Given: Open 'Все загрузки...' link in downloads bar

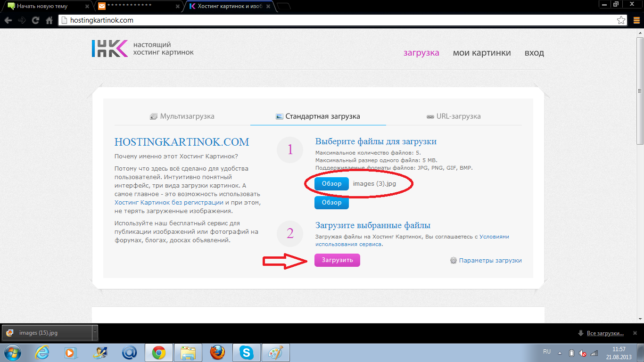Looking at the screenshot, I should pyautogui.click(x=605, y=333).
